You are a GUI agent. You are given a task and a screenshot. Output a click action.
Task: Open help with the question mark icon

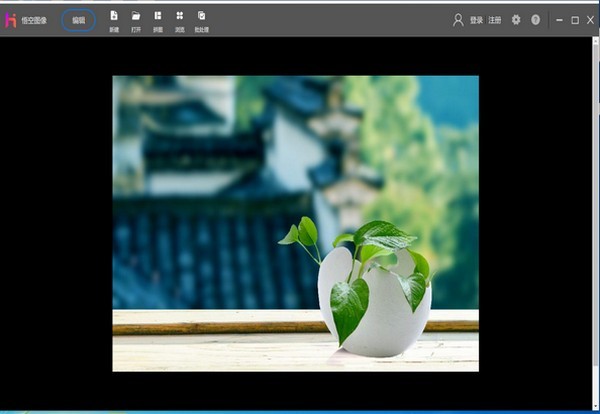click(535, 20)
